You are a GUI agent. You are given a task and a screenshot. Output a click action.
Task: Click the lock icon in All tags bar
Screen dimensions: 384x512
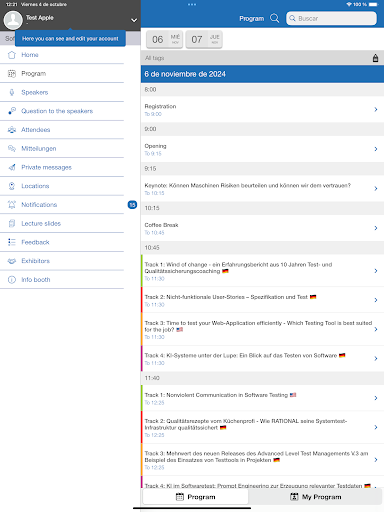375,58
